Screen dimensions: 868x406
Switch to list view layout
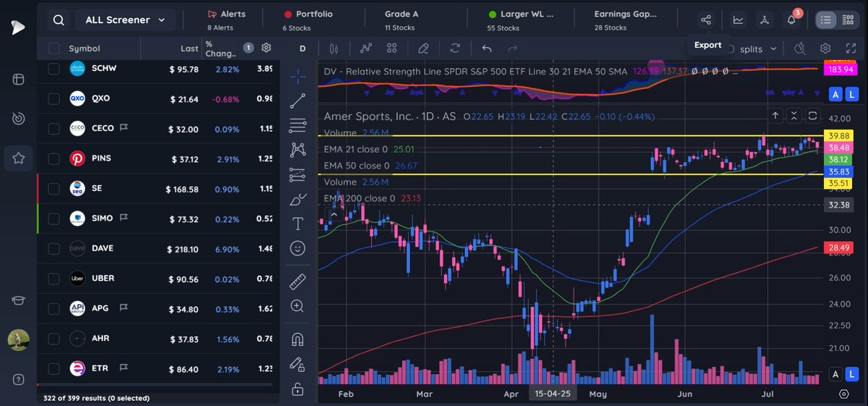[x=826, y=20]
